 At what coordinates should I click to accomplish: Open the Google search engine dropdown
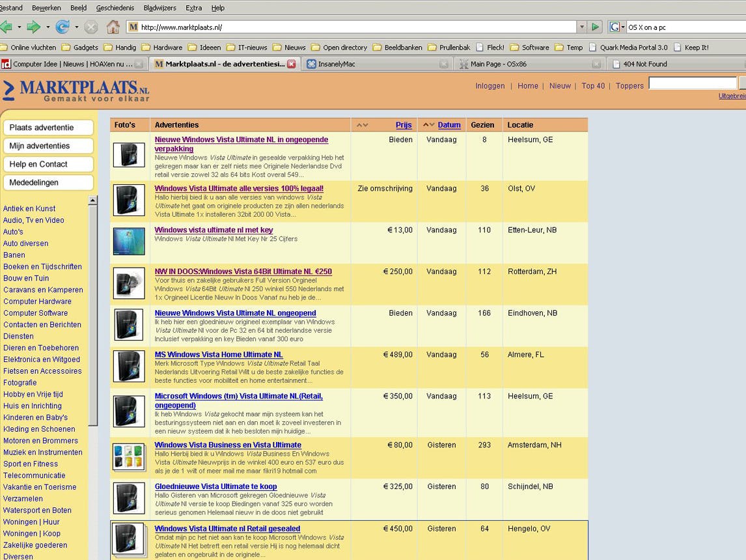click(x=623, y=27)
